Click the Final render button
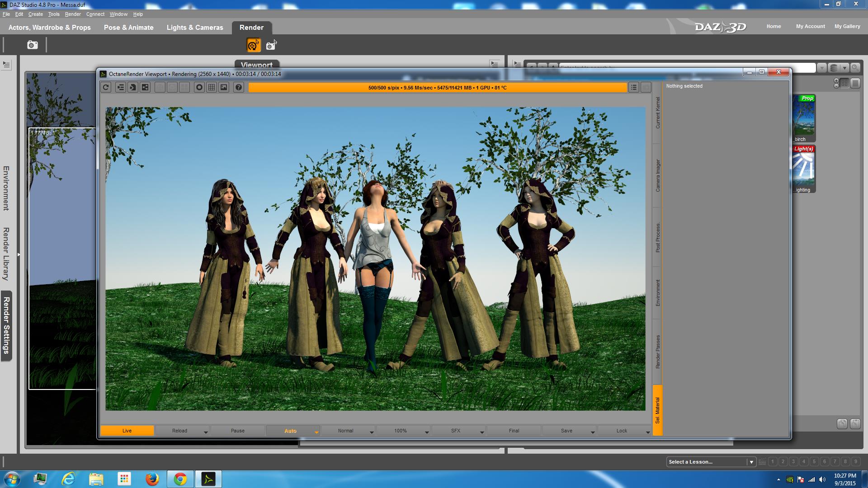Image resolution: width=868 pixels, height=488 pixels. pyautogui.click(x=514, y=431)
